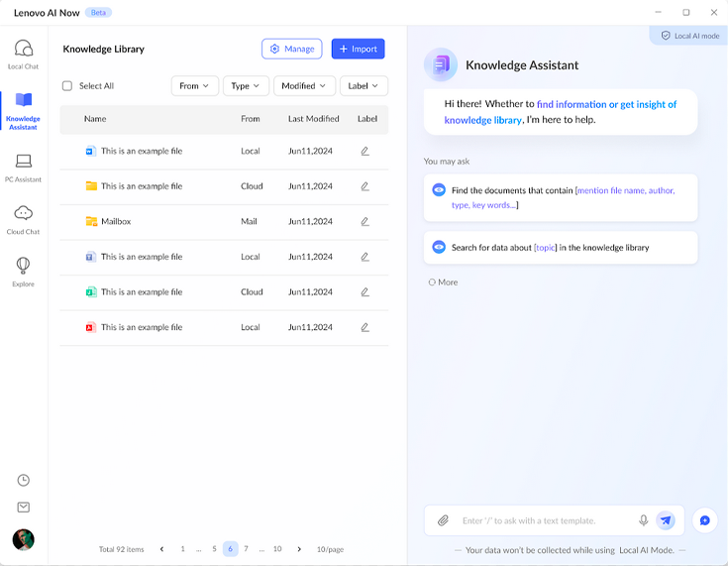Send message with paper plane button

click(666, 520)
